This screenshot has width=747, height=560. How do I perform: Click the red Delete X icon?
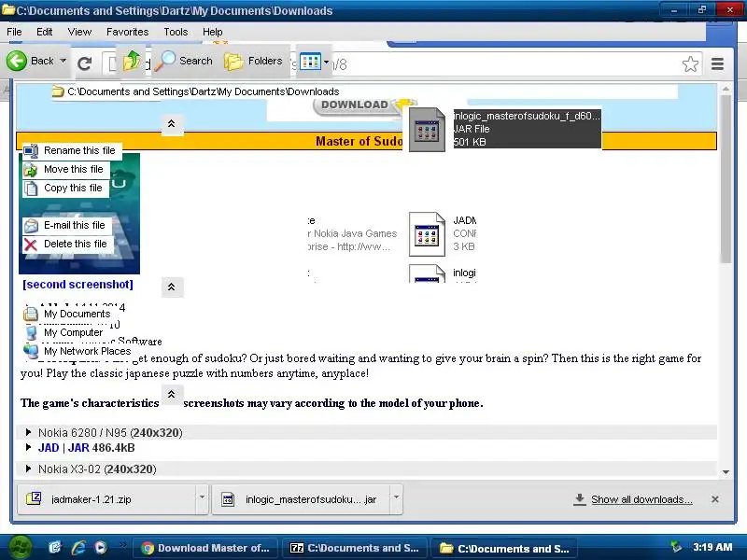tap(31, 245)
